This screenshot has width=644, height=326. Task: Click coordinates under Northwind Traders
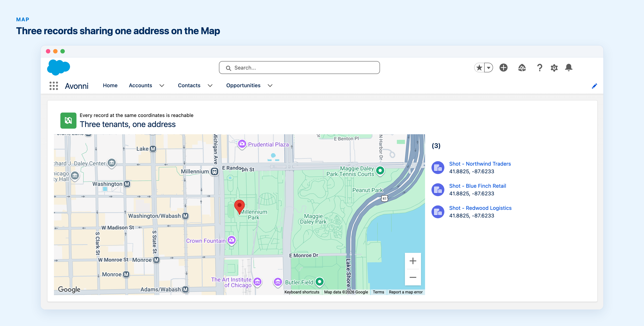tap(472, 171)
